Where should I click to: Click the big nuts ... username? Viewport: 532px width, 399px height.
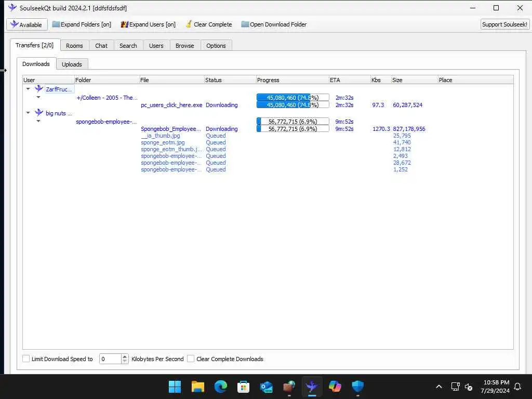59,113
